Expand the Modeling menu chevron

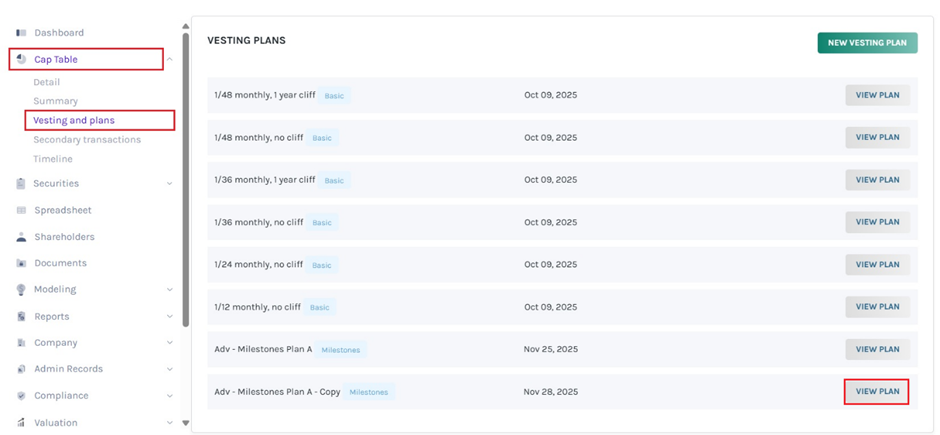pyautogui.click(x=170, y=289)
